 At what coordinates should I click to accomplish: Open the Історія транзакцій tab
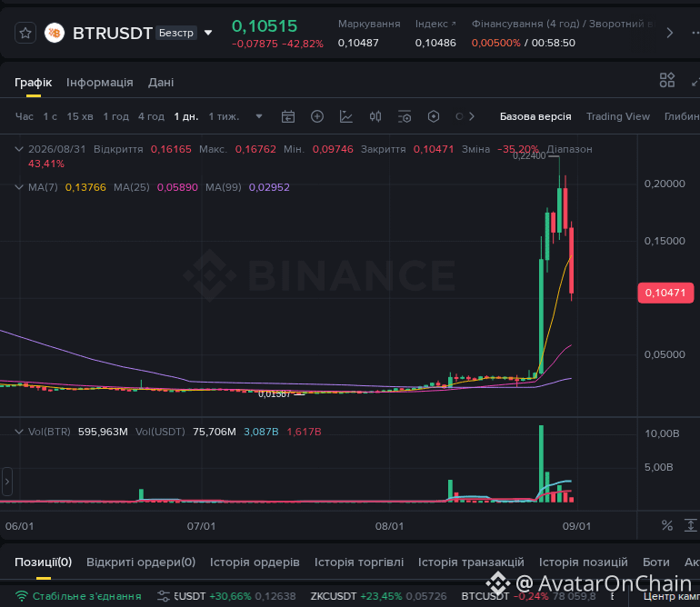[471, 562]
